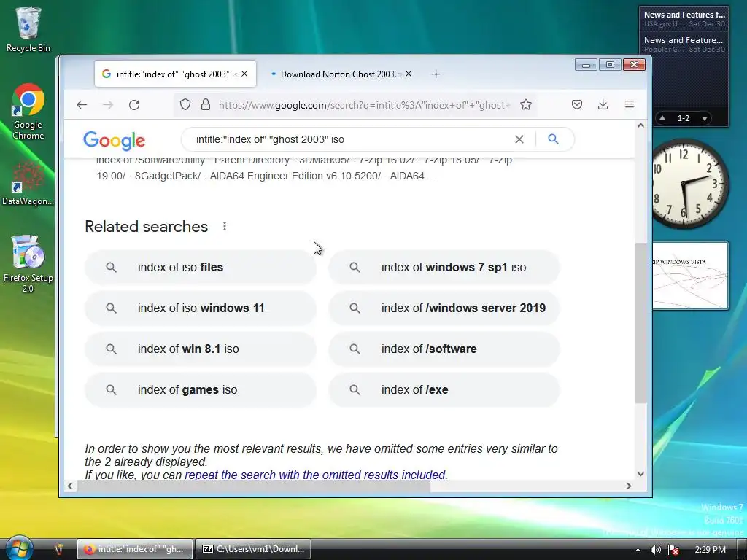The height and width of the screenshot is (560, 747).
Task: Show hidden tray icons arrow
Action: (638, 550)
